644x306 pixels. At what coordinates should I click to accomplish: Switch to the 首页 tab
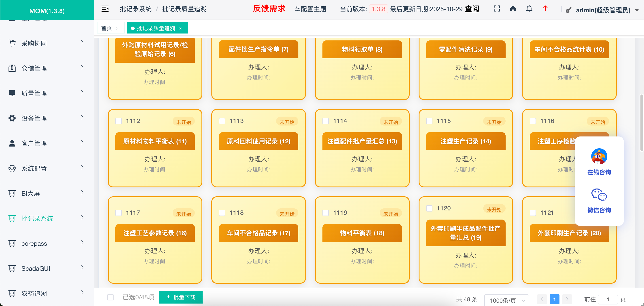[106, 28]
